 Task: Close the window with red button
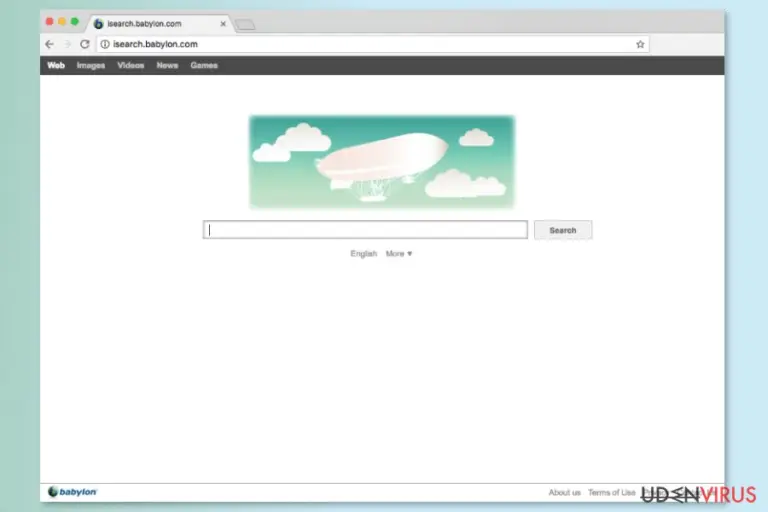pos(49,22)
